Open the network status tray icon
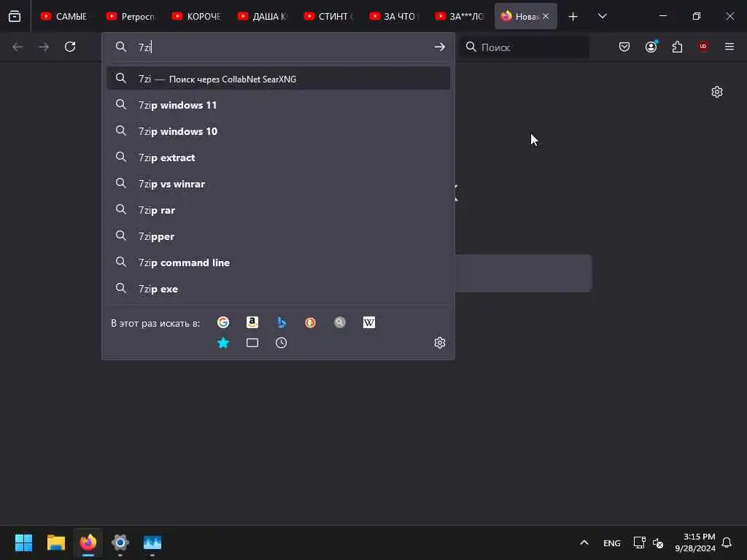 point(639,542)
